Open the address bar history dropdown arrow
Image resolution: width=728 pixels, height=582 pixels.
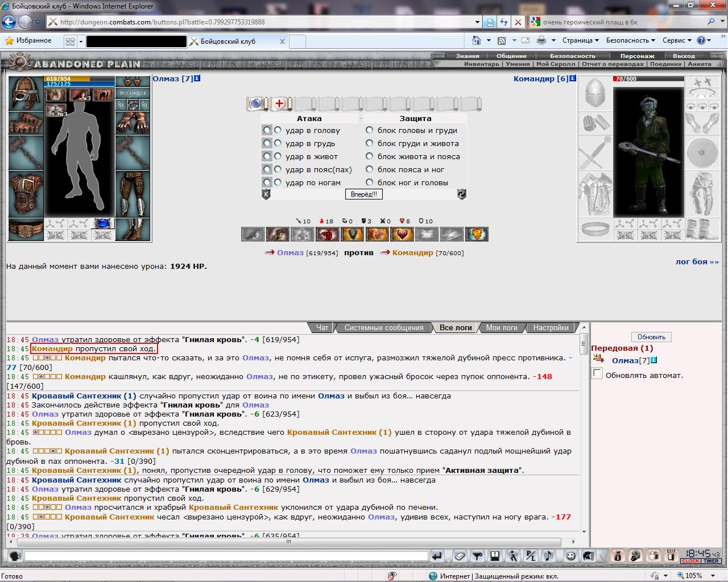tap(477, 22)
